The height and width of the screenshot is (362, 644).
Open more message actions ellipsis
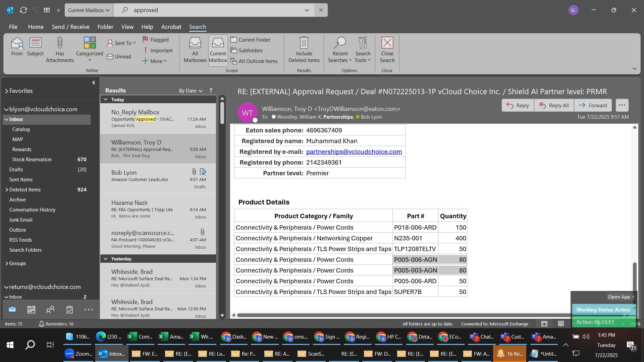point(622,105)
